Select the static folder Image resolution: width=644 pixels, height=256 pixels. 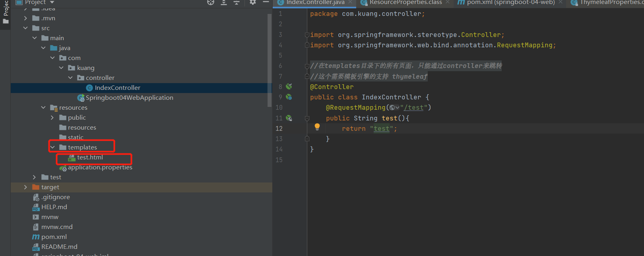coord(72,138)
